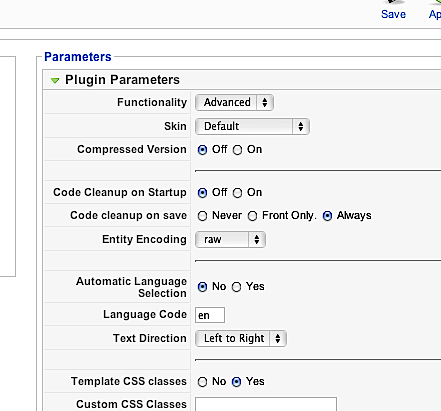Turn On Code Cleanup on Startup
Image resolution: width=441 pixels, height=411 pixels.
237,193
